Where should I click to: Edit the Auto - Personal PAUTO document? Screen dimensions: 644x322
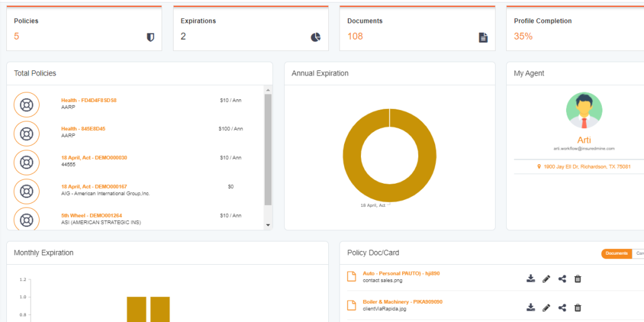click(547, 279)
